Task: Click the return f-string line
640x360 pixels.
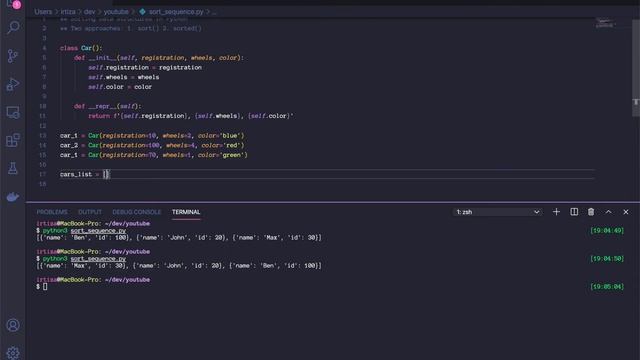Action: point(191,116)
